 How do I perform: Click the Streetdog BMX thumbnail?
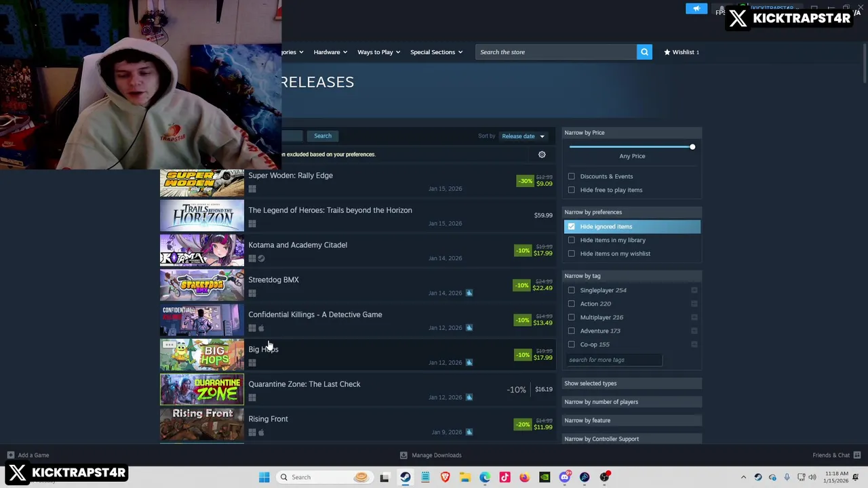pyautogui.click(x=202, y=285)
